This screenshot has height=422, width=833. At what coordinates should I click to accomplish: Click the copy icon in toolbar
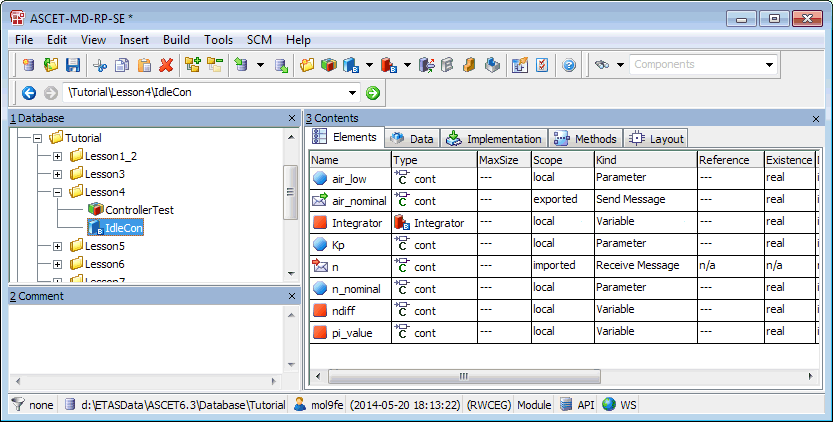click(x=122, y=65)
